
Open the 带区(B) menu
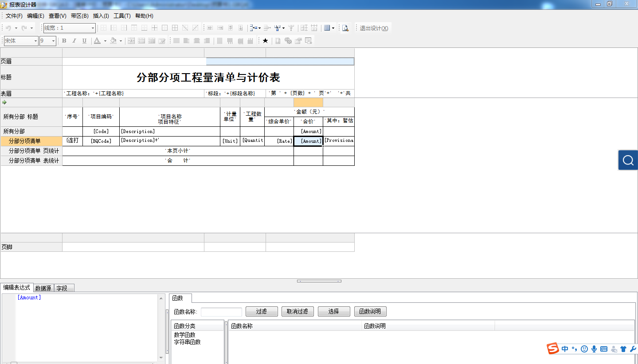(79, 16)
